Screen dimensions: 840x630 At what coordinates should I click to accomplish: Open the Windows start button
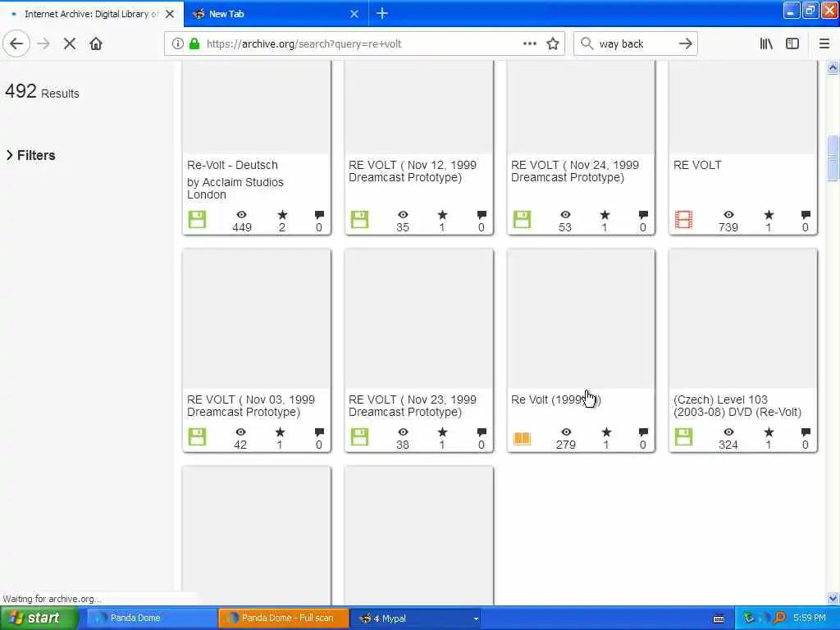point(39,619)
